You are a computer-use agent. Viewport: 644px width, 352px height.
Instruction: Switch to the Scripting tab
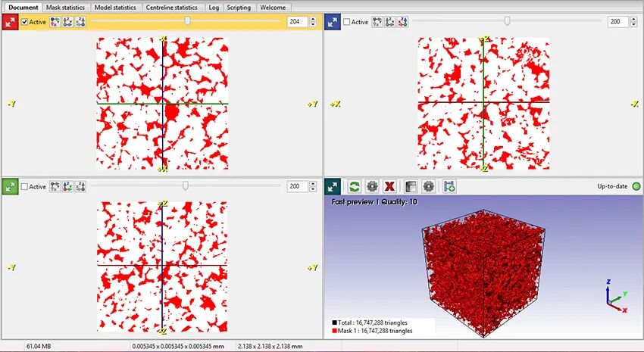point(239,8)
